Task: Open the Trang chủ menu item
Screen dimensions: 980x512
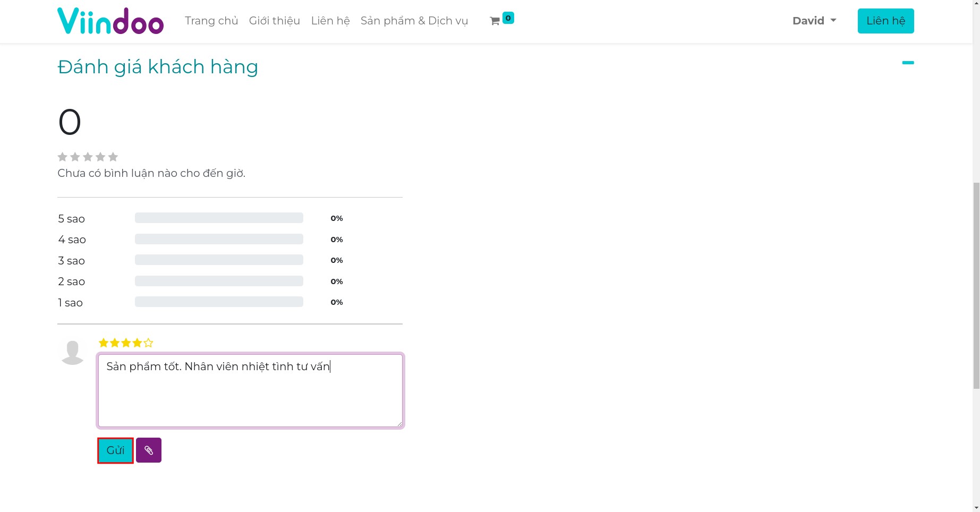Action: coord(211,21)
